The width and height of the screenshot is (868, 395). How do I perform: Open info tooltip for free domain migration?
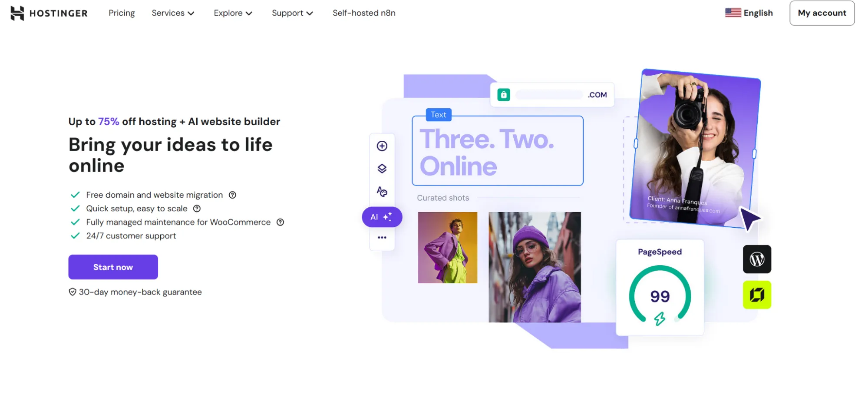point(232,195)
